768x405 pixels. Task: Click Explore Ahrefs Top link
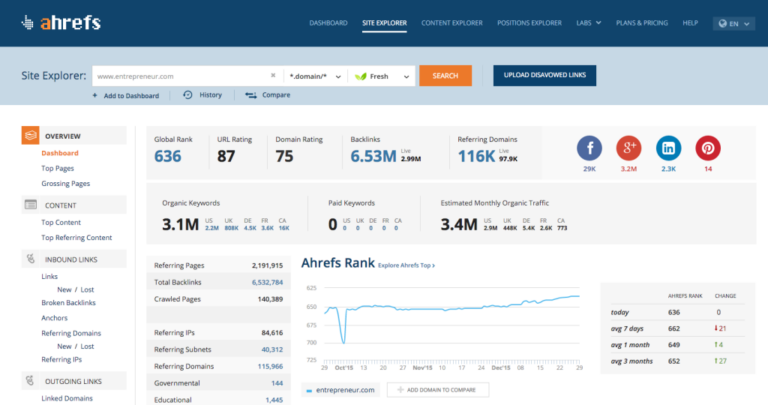[406, 265]
